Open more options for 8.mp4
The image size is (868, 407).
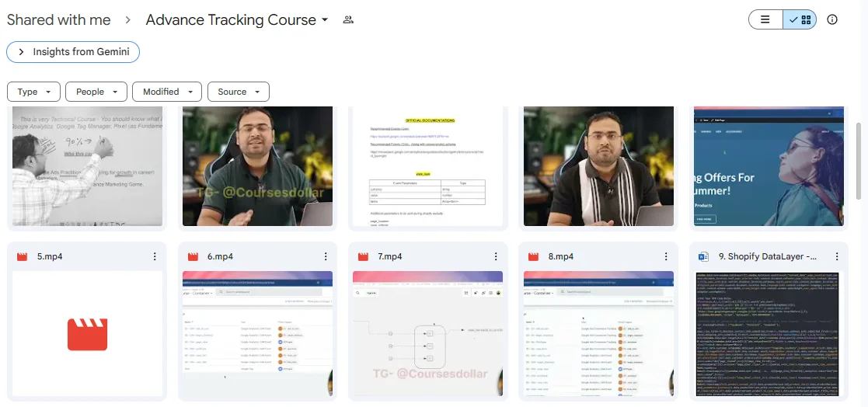click(666, 257)
